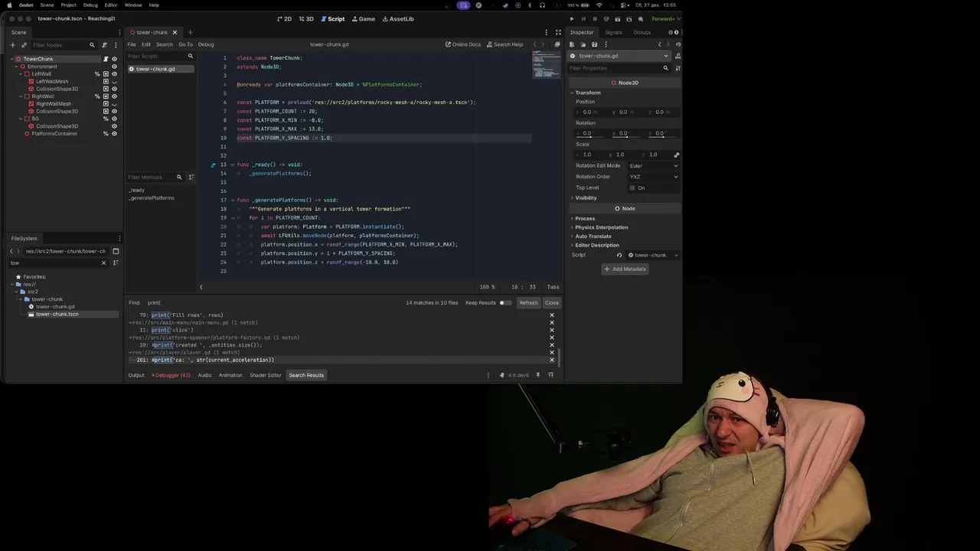Click the Rotation x value slider field

point(591,133)
